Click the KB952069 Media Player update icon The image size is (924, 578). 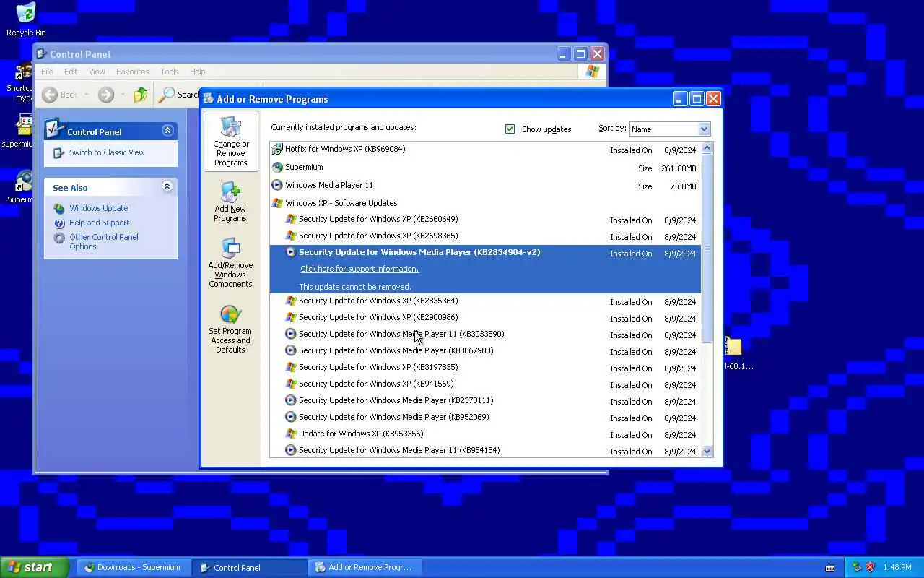[291, 417]
